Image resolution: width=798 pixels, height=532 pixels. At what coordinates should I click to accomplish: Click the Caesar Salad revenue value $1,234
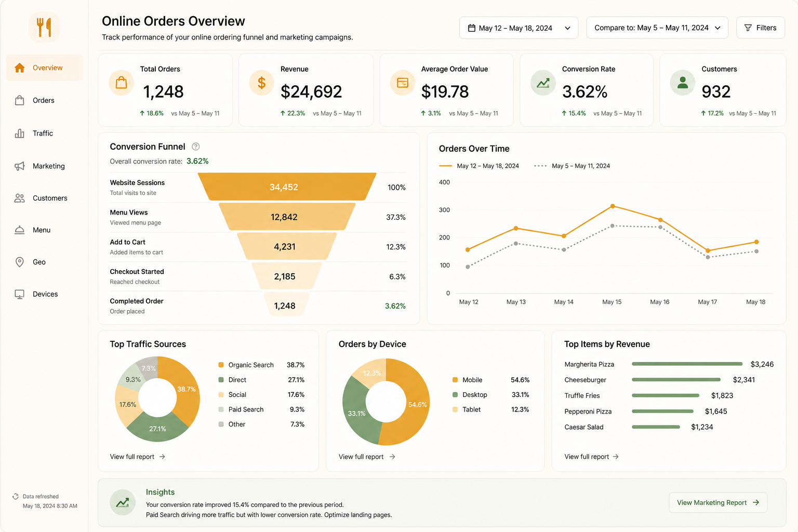(702, 427)
